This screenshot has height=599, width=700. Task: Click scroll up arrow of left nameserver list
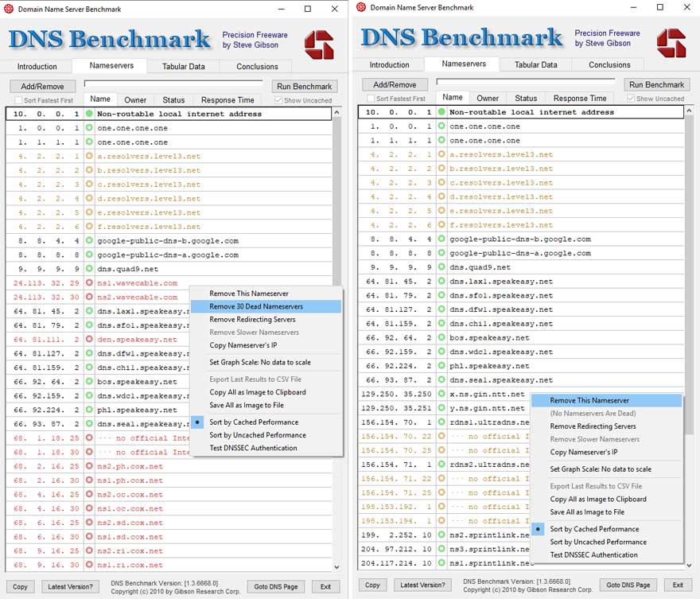[336, 113]
